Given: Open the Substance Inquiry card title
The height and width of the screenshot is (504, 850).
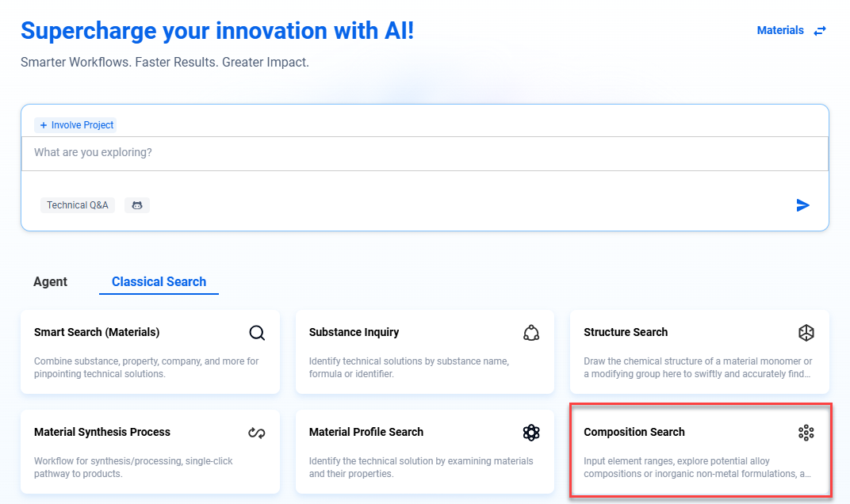Looking at the screenshot, I should coord(354,332).
